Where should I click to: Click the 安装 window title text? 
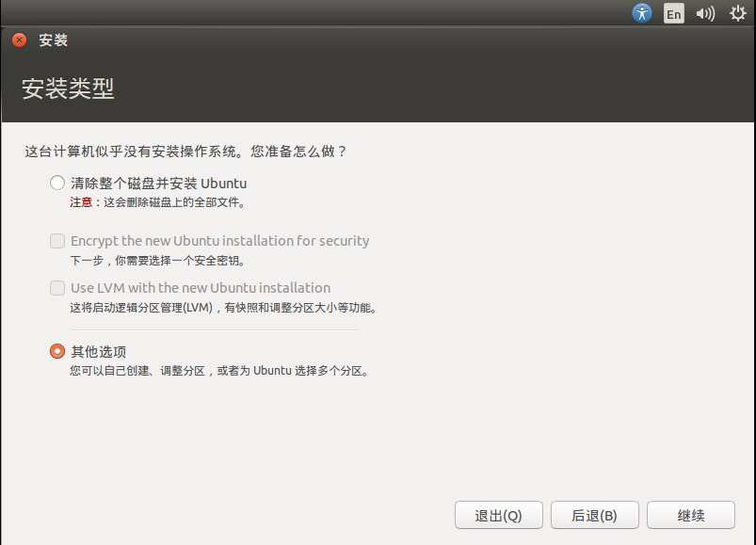click(53, 40)
